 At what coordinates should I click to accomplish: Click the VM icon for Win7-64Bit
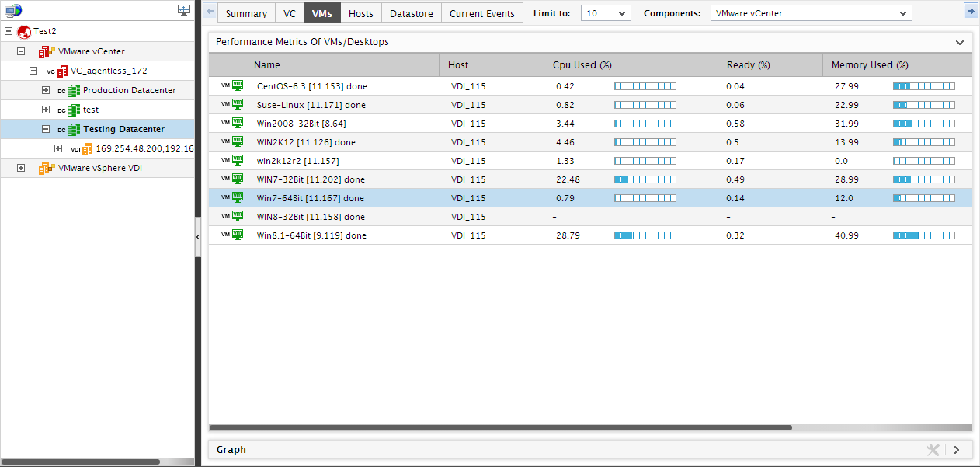pyautogui.click(x=238, y=197)
